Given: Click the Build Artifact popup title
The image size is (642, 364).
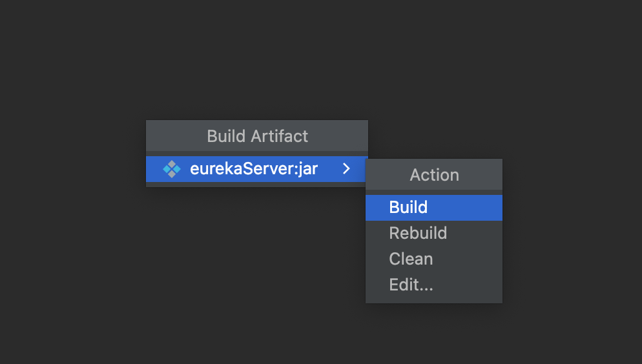Looking at the screenshot, I should tap(257, 136).
